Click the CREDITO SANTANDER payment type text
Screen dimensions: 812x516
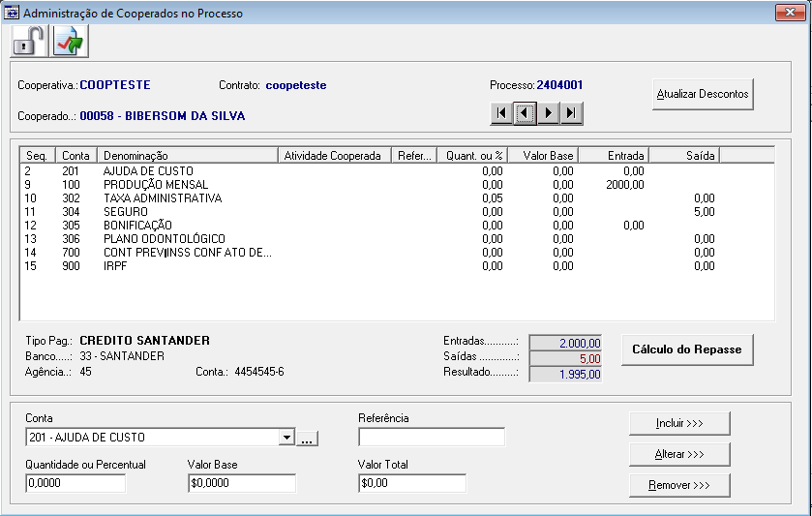(x=145, y=341)
